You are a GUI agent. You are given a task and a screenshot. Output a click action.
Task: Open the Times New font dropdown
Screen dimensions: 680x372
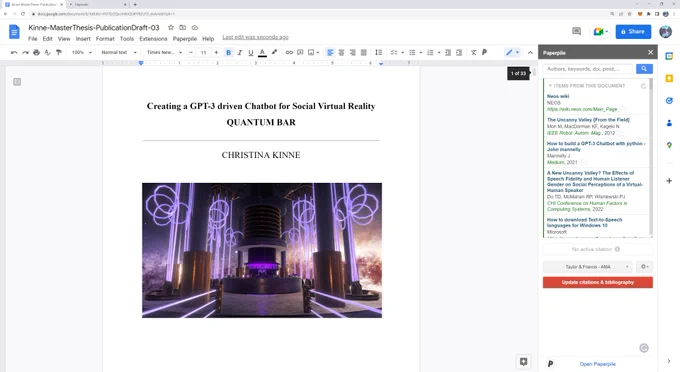click(164, 52)
